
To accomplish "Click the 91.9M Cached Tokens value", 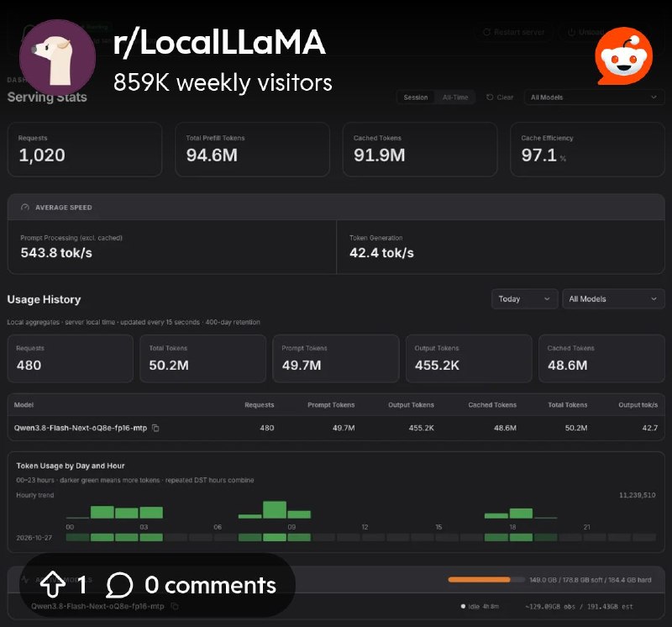I will (x=380, y=155).
